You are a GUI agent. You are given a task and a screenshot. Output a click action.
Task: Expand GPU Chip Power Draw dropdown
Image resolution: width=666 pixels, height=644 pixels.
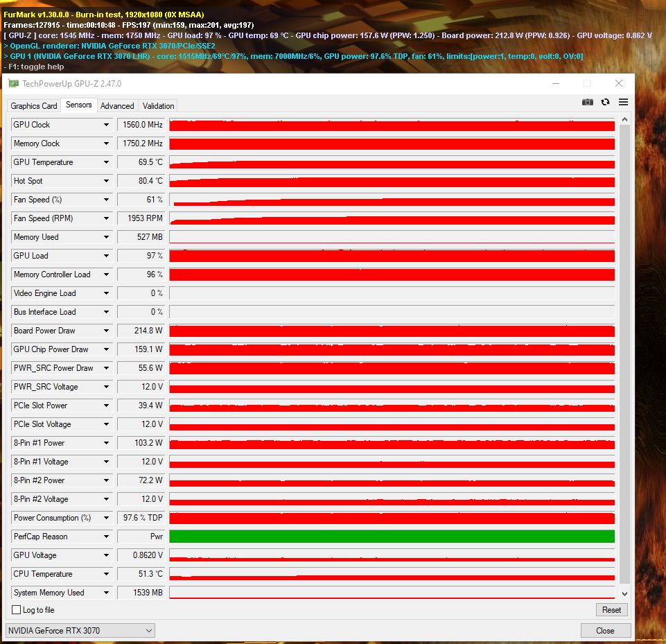(x=106, y=349)
